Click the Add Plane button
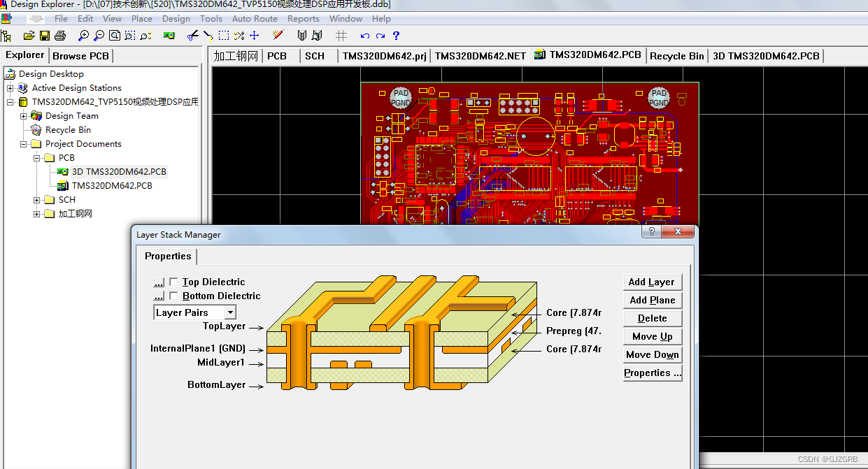The height and width of the screenshot is (469, 868). tap(652, 300)
